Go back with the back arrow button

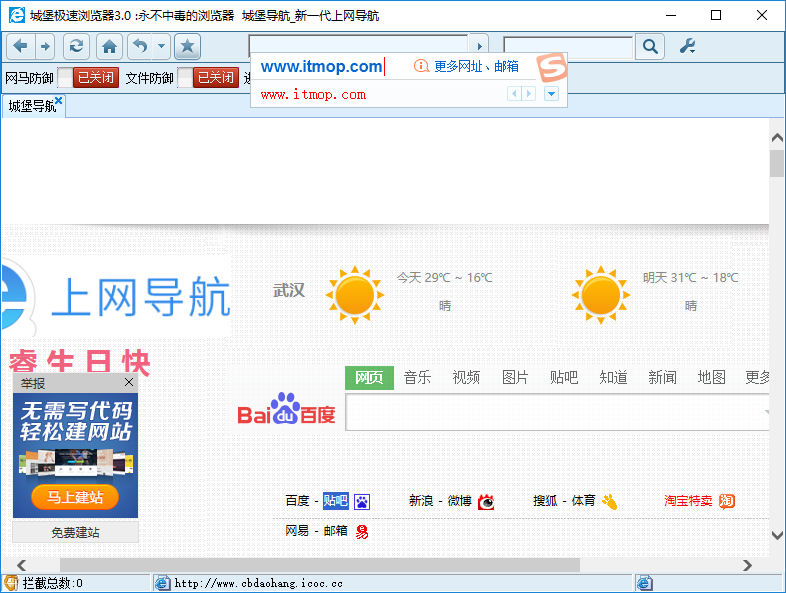(x=21, y=47)
